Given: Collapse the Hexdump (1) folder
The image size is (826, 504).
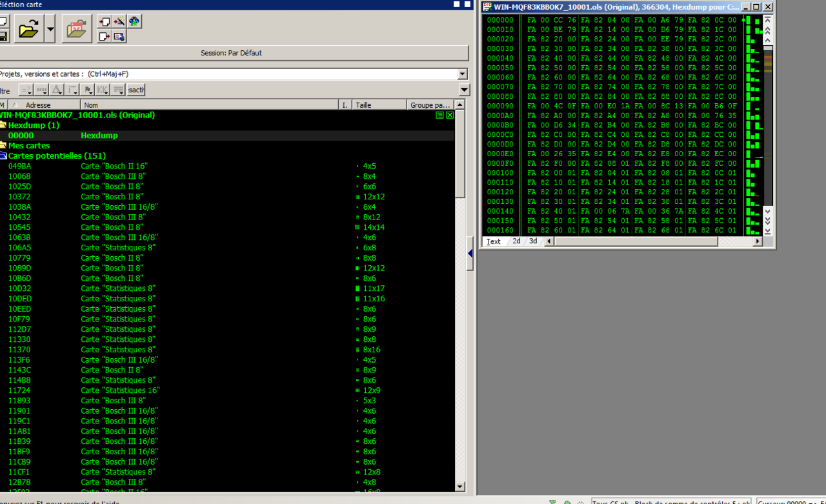Looking at the screenshot, I should click(x=3, y=125).
